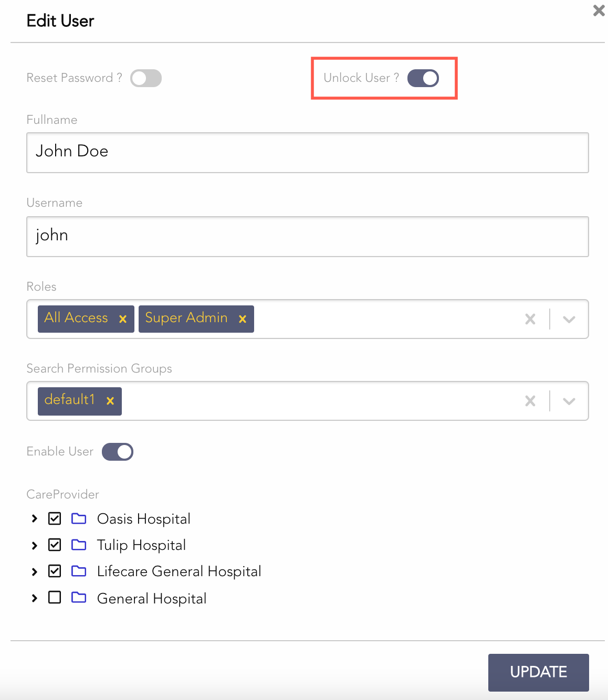Toggle the Unlock User switch
Image resolution: width=608 pixels, height=700 pixels.
423,78
